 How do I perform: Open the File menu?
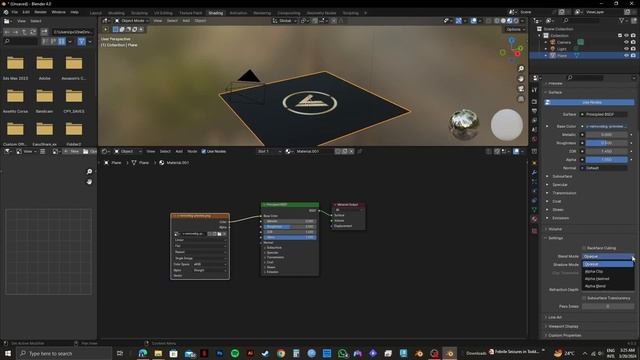pyautogui.click(x=14, y=12)
